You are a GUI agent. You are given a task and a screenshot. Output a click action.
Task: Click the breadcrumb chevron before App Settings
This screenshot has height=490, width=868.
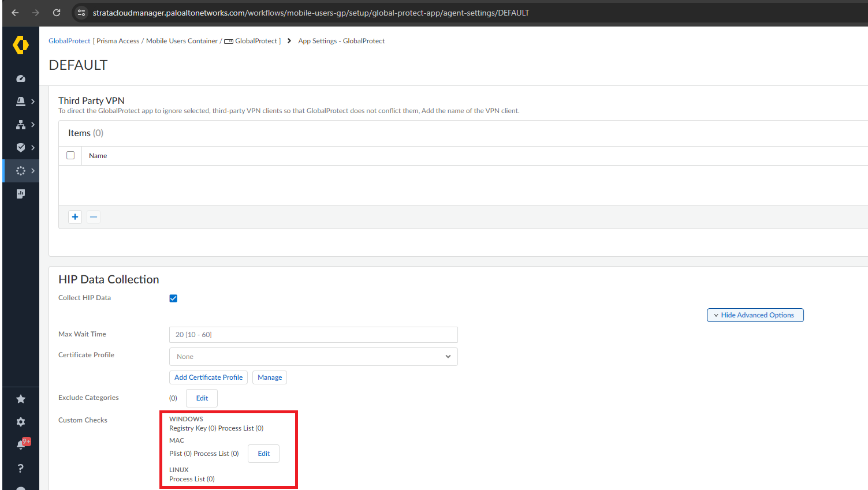click(289, 41)
